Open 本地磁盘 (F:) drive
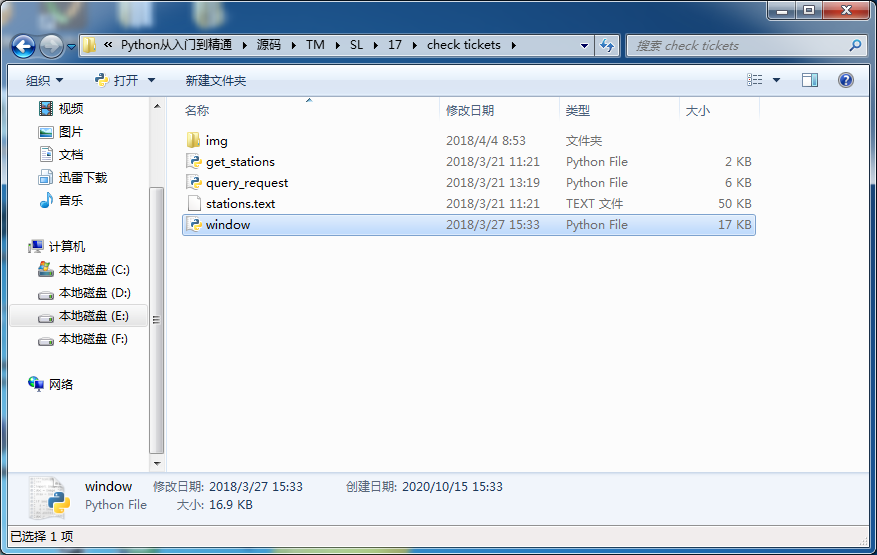 coord(83,339)
